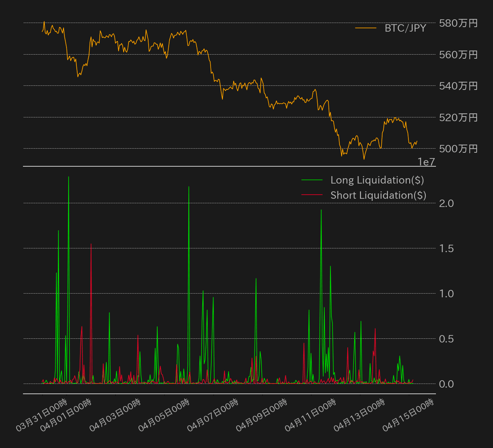
Task: Click the 520万円 price axis label
Action: click(458, 117)
